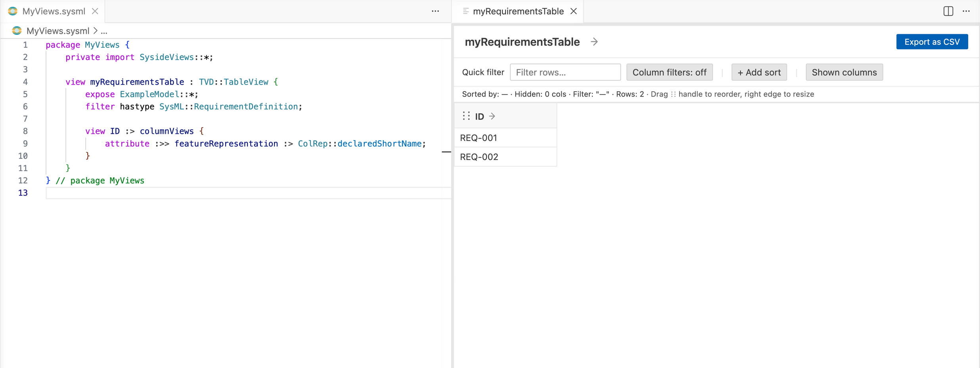Select the REQ-002 table cell
This screenshot has height=368, width=980.
pos(505,157)
